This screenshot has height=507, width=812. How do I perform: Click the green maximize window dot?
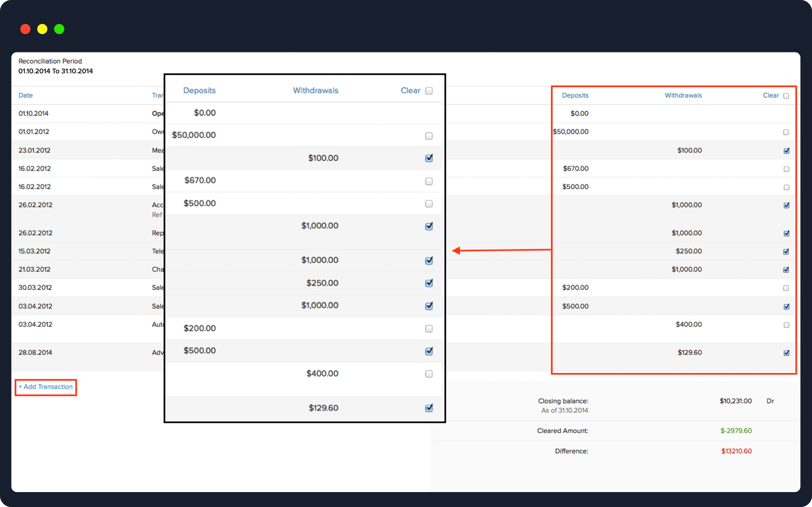pyautogui.click(x=59, y=29)
